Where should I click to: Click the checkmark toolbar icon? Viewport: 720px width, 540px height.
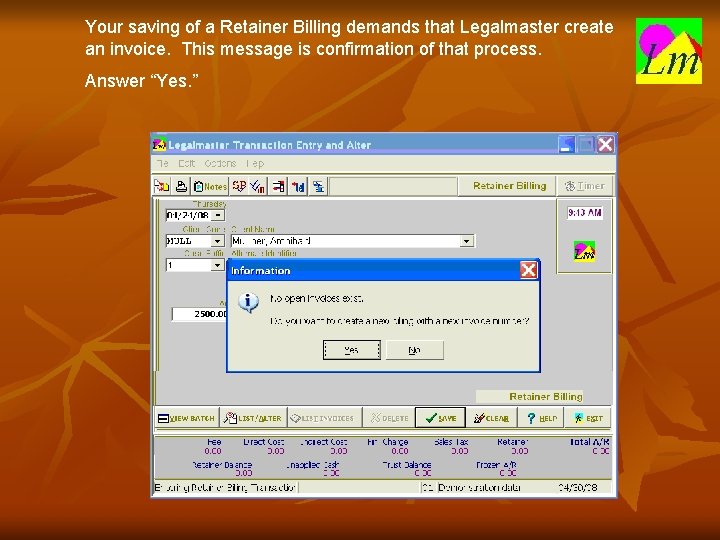258,186
